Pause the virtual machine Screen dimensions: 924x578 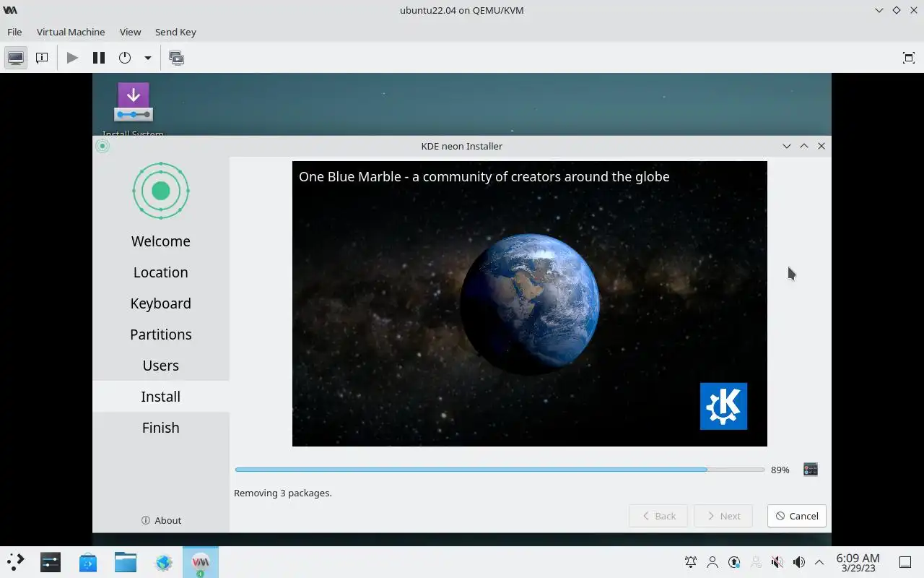pos(99,58)
